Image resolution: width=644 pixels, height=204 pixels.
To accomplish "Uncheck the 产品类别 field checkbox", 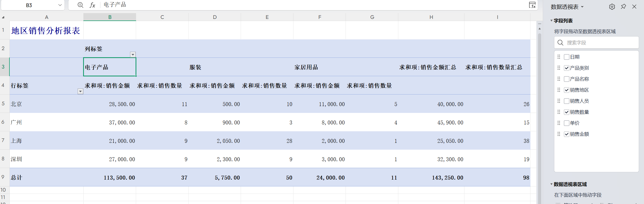I will [567, 68].
